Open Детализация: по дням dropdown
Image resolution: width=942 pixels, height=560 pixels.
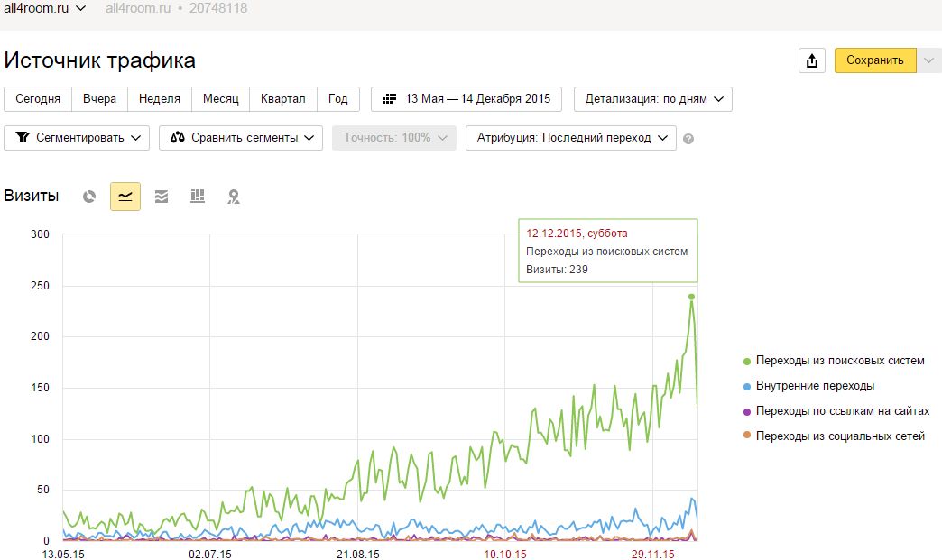tap(653, 99)
